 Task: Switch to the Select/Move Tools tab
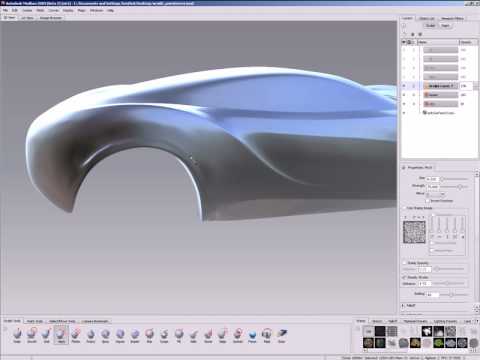click(62, 321)
